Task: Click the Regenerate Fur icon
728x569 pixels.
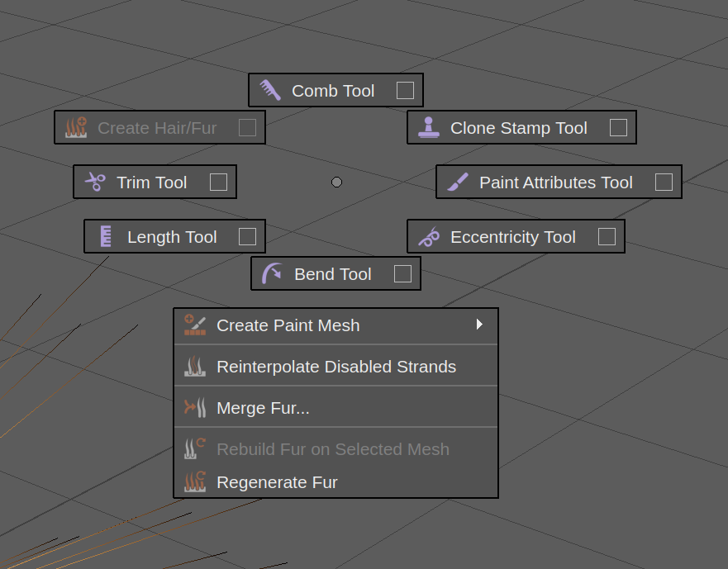Action: click(x=195, y=481)
